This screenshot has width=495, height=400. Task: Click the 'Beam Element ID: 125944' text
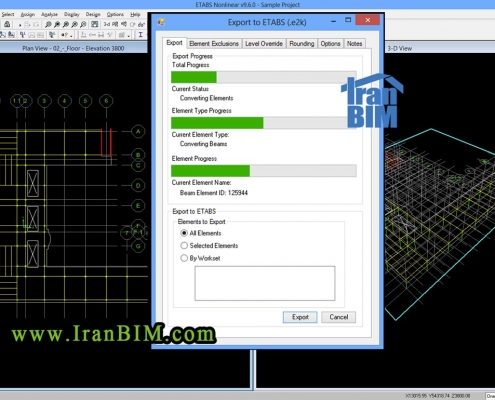point(214,193)
